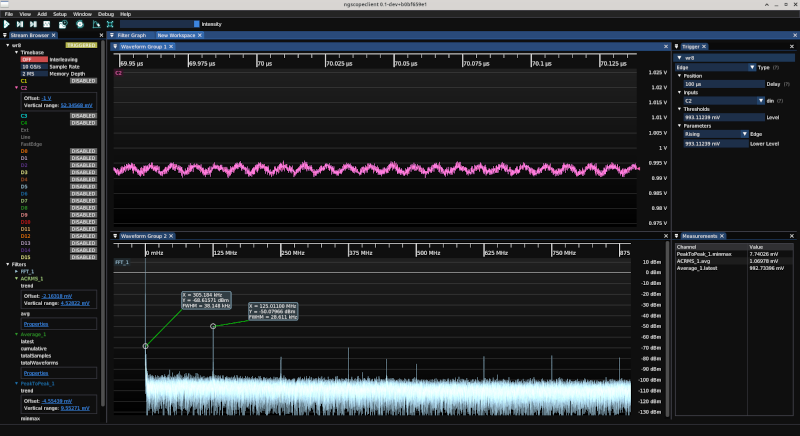Toggle the Interleaving OFF switch
This screenshot has width=800, height=436.
pos(34,60)
